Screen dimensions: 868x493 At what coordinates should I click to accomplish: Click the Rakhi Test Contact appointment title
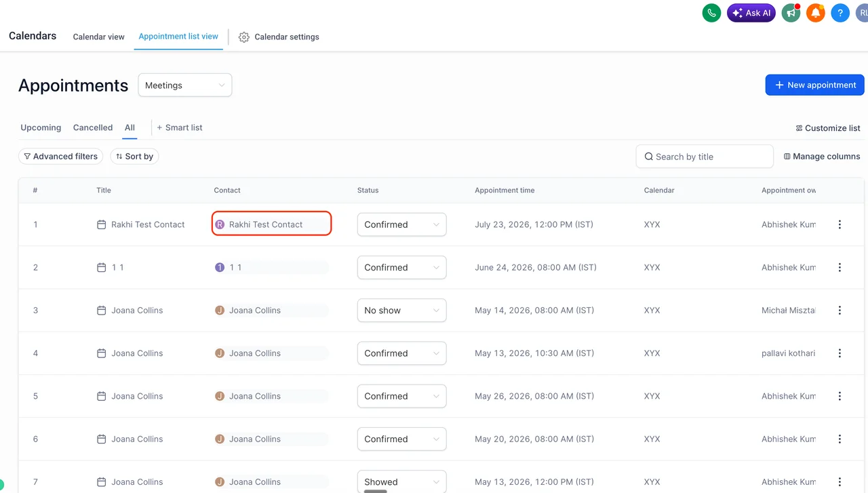pos(148,224)
